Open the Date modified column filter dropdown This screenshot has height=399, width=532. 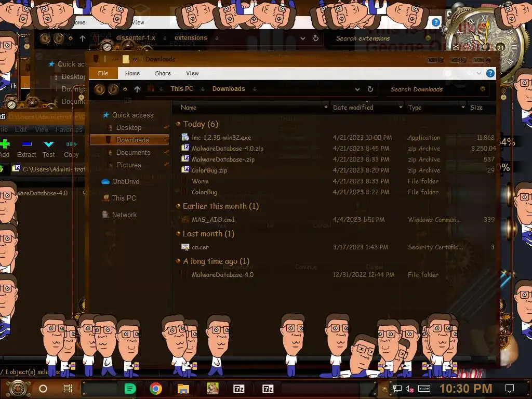click(x=401, y=108)
